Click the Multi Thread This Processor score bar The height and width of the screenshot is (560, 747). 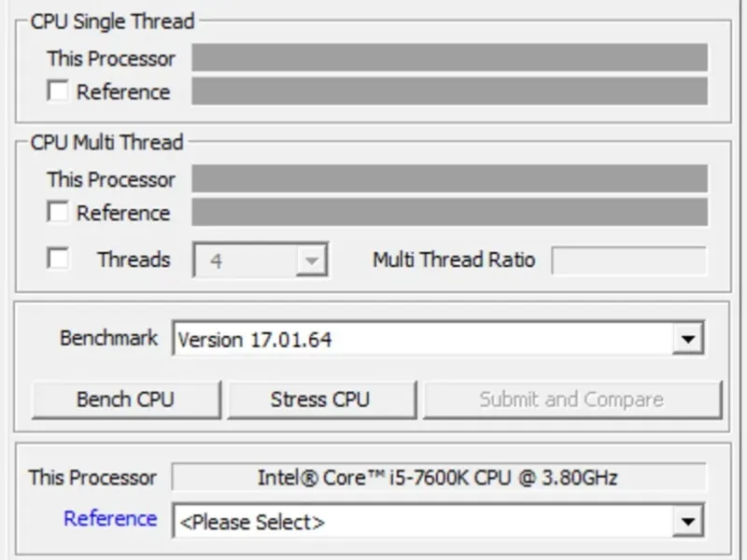click(x=449, y=178)
